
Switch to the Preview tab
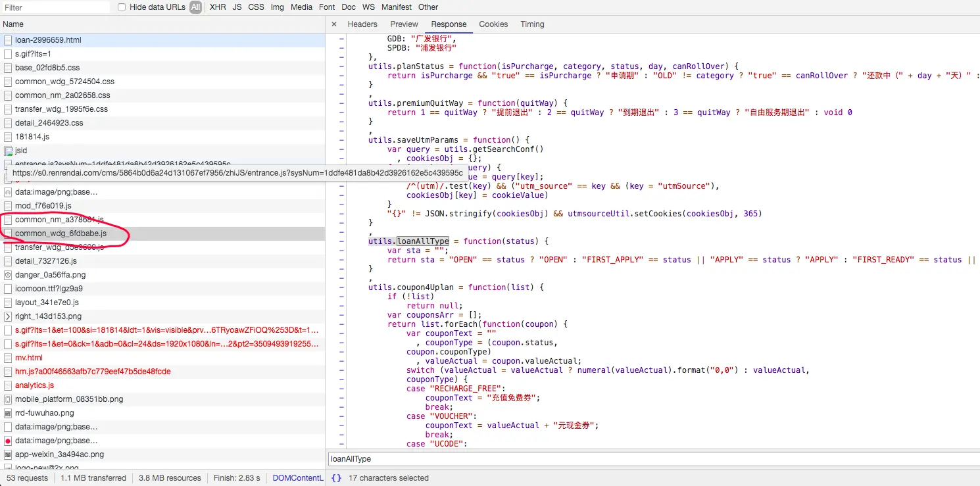(x=404, y=24)
